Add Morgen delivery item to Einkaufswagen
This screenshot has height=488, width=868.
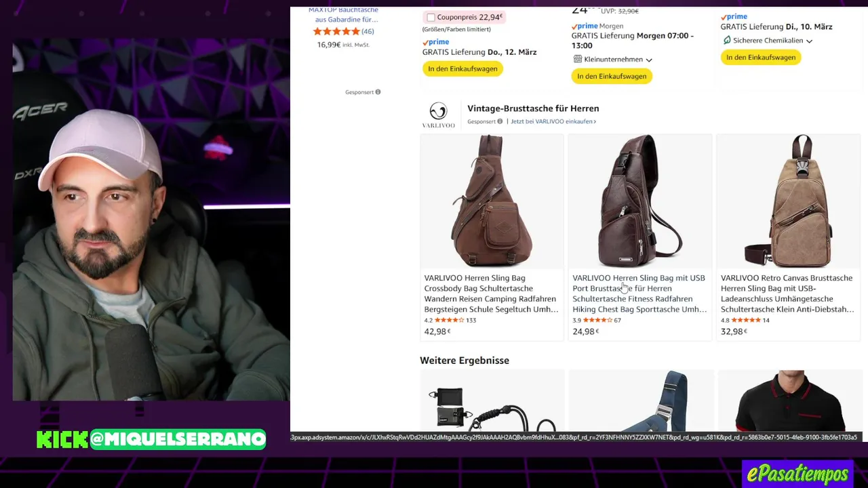(612, 77)
